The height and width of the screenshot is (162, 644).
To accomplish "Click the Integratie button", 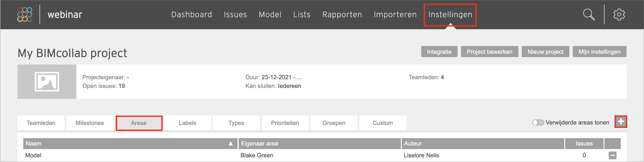I will tap(439, 52).
